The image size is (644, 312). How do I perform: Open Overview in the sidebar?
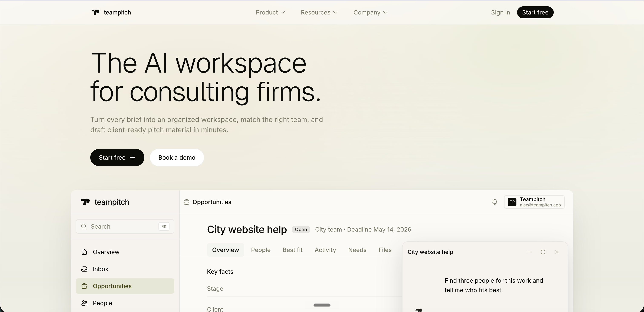[125, 252]
